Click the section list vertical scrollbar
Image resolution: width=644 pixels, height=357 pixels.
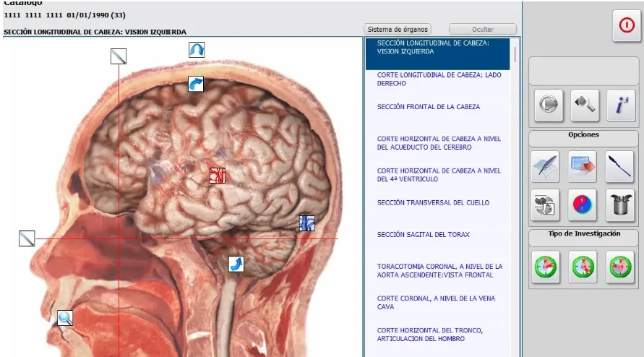tap(515, 54)
